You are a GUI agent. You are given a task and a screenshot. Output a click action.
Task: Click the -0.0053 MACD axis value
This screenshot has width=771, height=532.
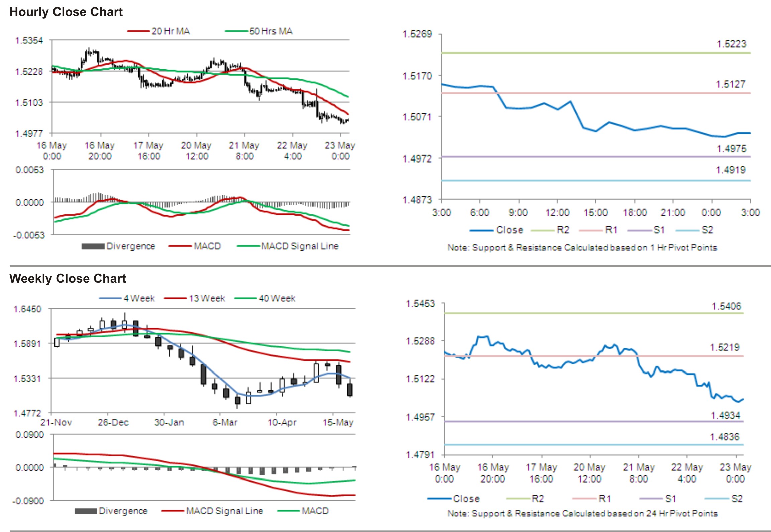[x=29, y=235]
